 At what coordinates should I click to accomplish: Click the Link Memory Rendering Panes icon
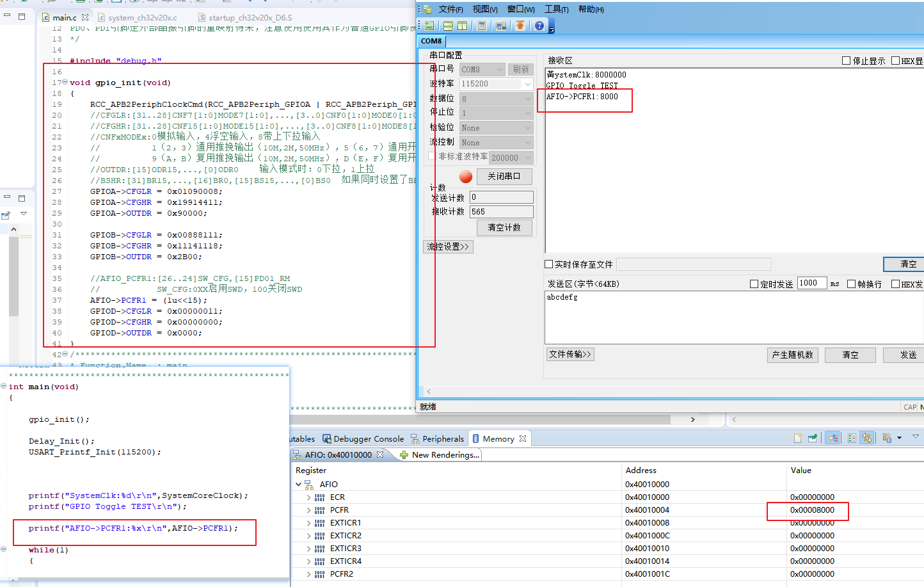[x=852, y=438]
